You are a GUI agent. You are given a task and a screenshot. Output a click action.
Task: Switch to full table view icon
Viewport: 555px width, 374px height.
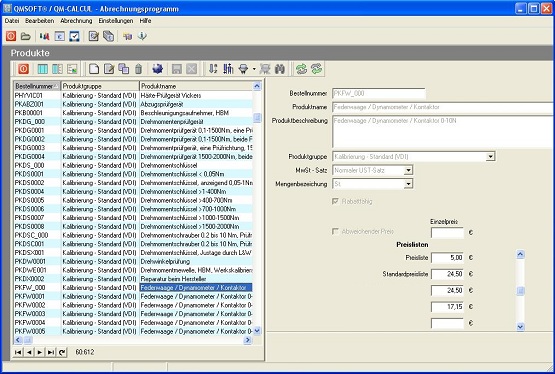pyautogui.click(x=42, y=69)
